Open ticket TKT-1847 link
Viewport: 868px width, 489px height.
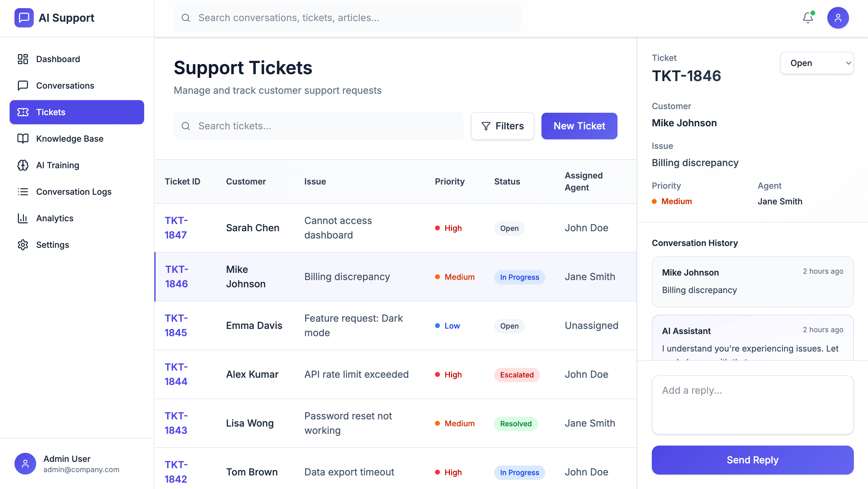(x=176, y=228)
